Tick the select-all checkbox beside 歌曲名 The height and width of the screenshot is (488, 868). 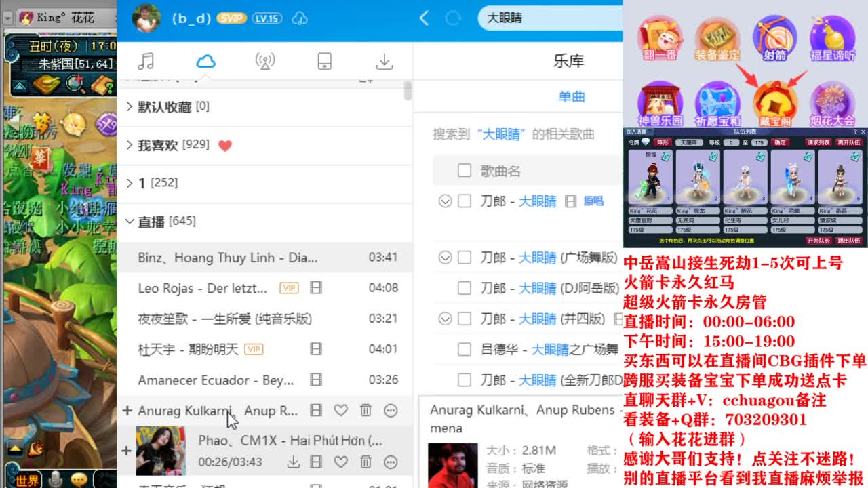465,170
